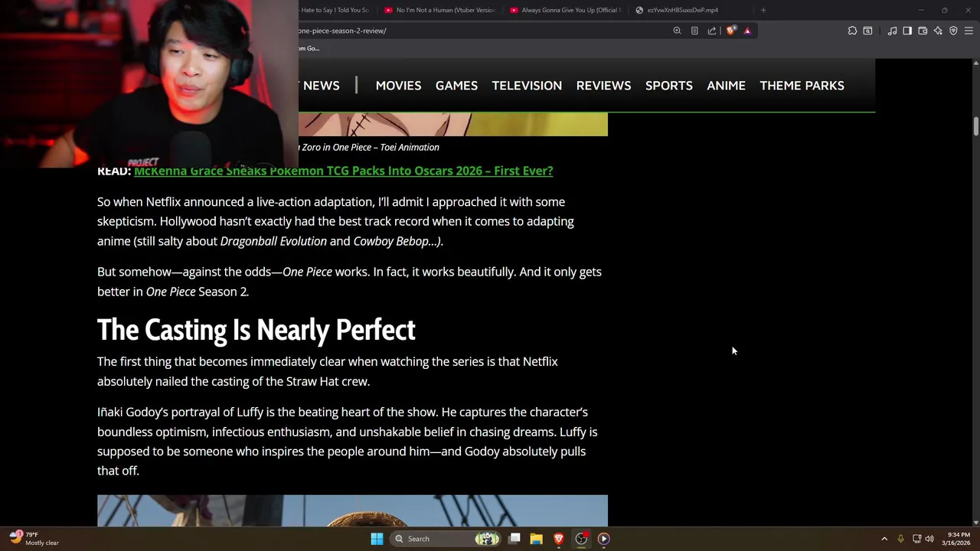Open Leo AI sparkle icon
Screen dimensions: 980x551
click(938, 31)
